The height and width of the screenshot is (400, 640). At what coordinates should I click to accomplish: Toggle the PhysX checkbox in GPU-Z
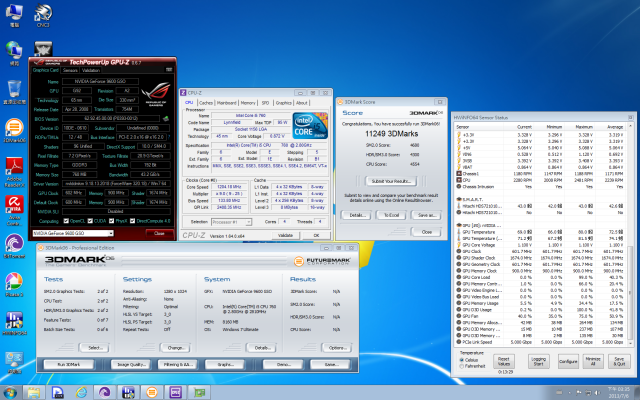(111, 221)
